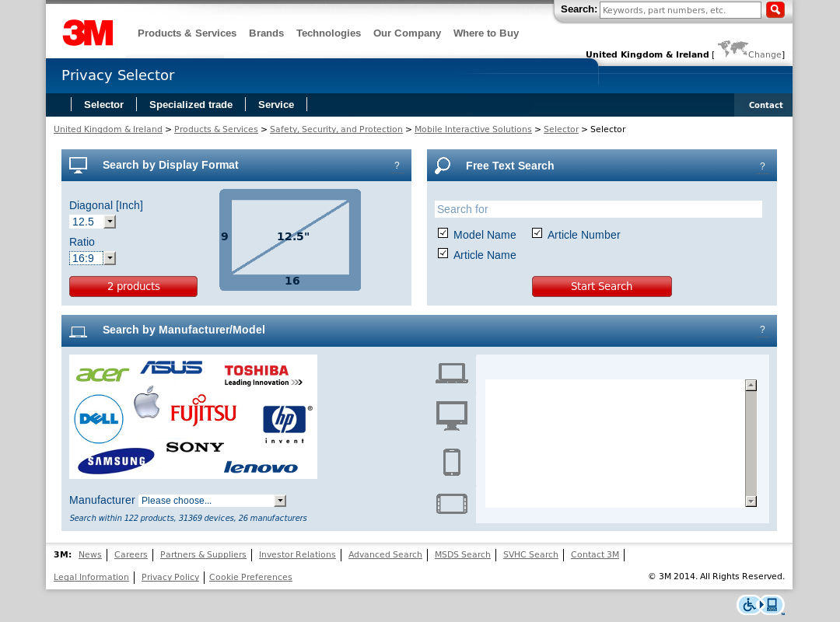Open the MSDS Search footer link

tap(462, 554)
